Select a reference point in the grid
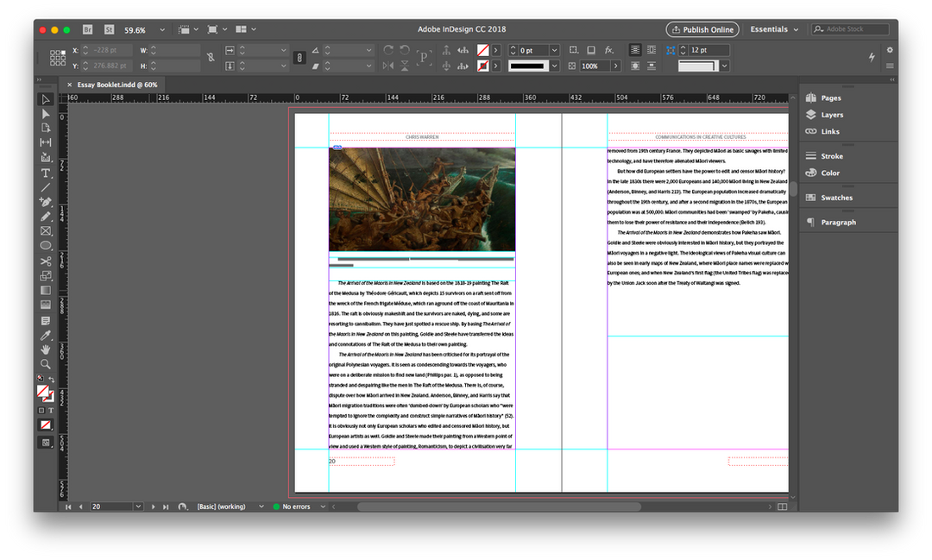932x560 pixels. (57, 58)
